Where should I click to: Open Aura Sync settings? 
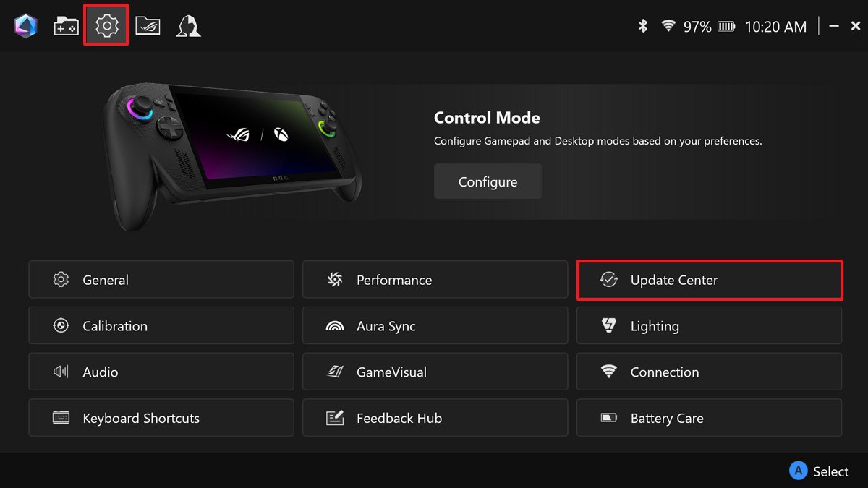click(435, 326)
